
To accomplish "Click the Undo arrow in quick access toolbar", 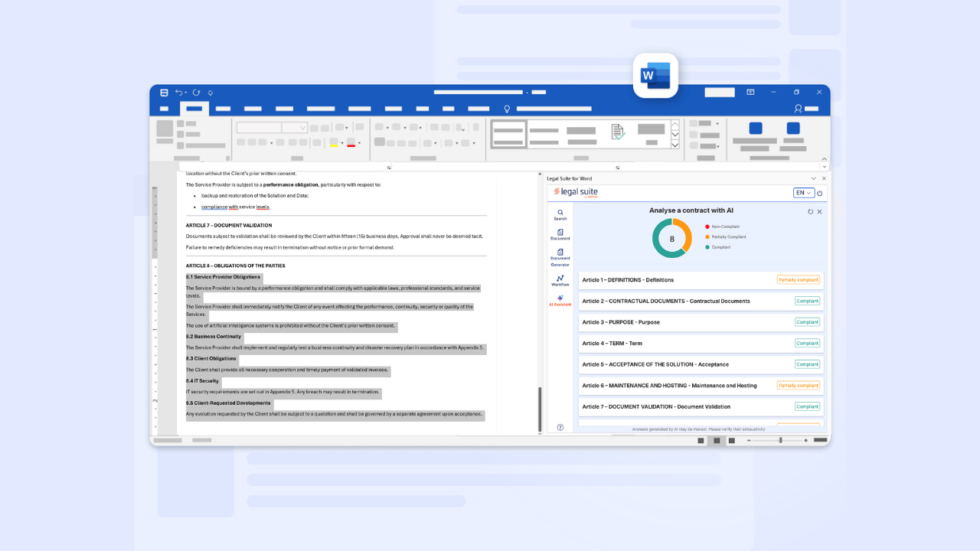I will tap(179, 93).
